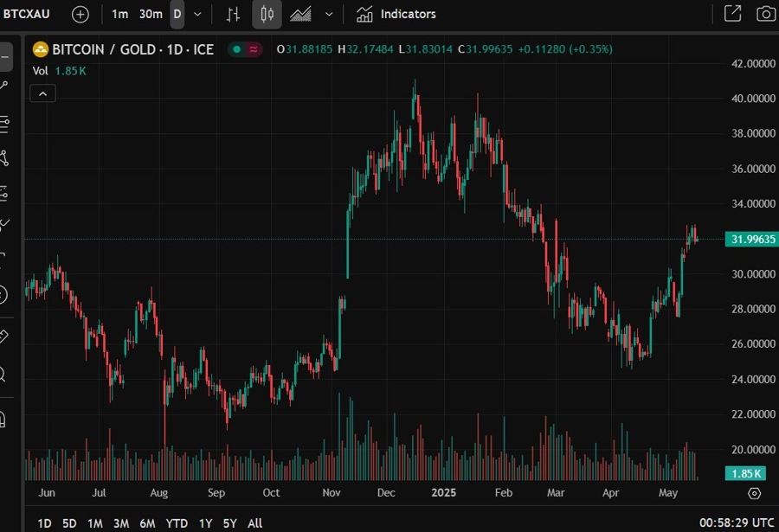The height and width of the screenshot is (532, 779).
Task: Click the Vol 1.85K indicator legend
Action: pyautogui.click(x=59, y=71)
